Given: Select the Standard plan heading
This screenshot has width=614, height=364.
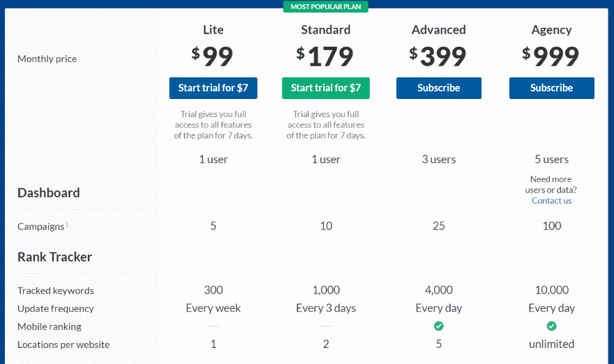Looking at the screenshot, I should click(326, 30).
